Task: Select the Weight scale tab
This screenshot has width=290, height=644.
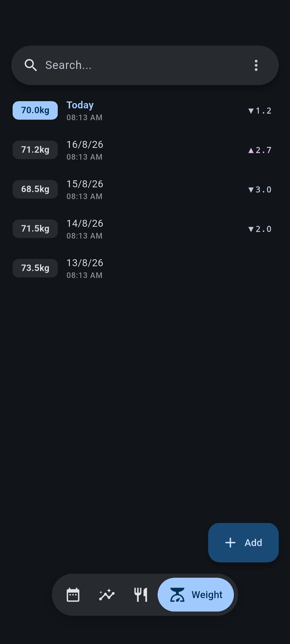Action: [196, 595]
